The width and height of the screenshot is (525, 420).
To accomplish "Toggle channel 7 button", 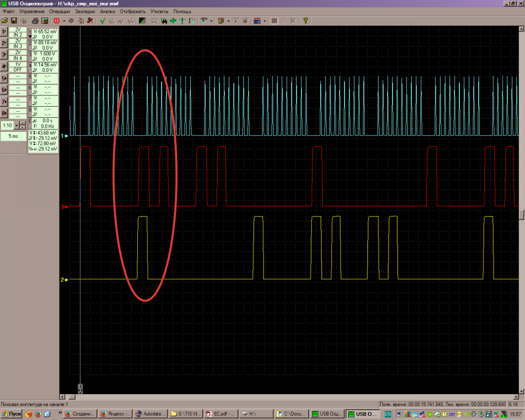I will click(x=4, y=102).
